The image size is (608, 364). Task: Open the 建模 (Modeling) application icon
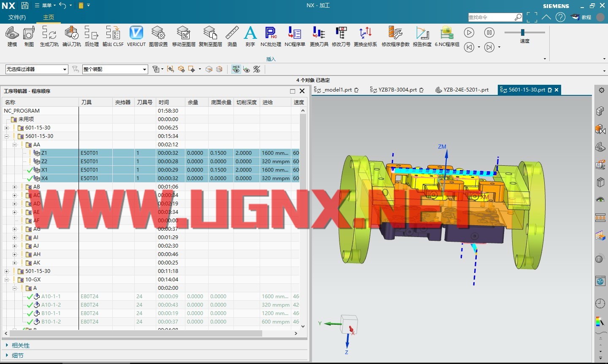[12, 36]
